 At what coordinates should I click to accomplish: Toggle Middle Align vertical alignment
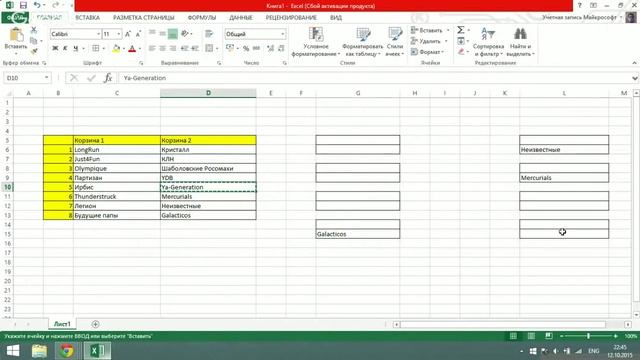[x=162, y=34]
